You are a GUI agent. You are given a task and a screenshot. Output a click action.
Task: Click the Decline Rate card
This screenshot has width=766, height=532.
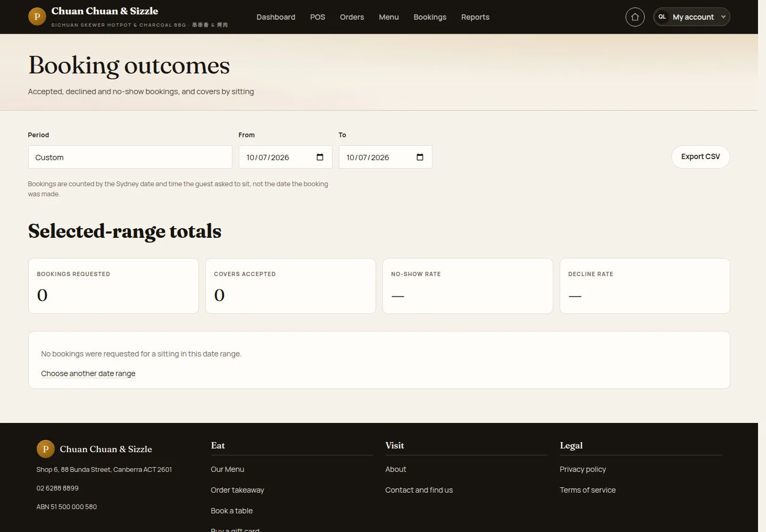[645, 286]
